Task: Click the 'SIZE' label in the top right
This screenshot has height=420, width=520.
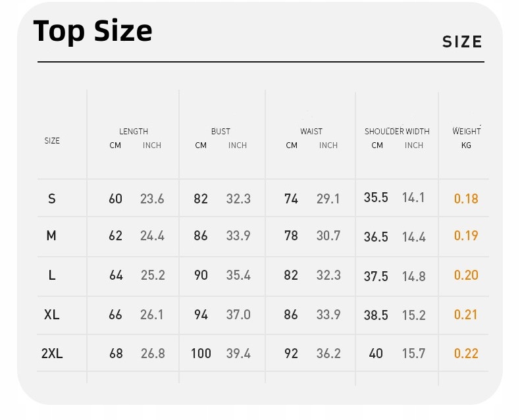Action: tap(462, 42)
